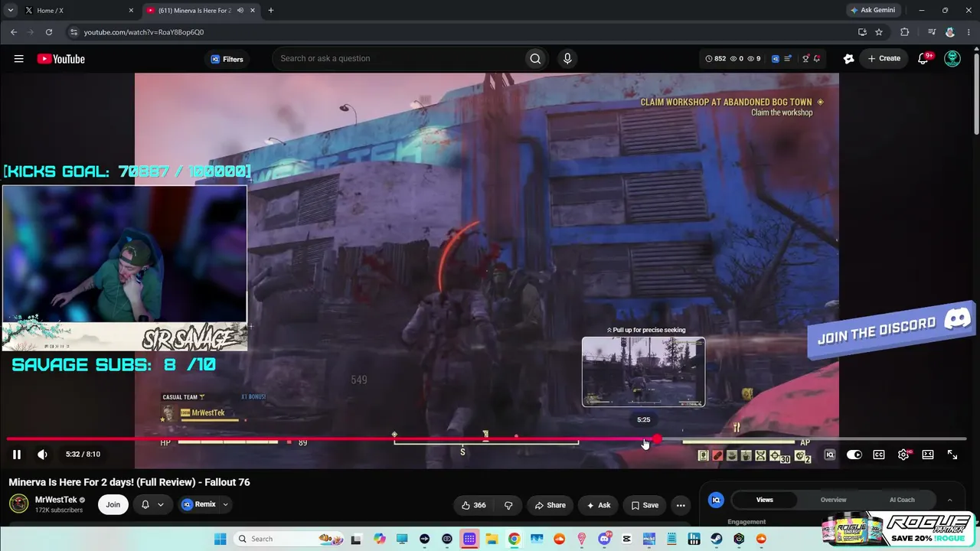Open Steam from the taskbar

(x=716, y=539)
